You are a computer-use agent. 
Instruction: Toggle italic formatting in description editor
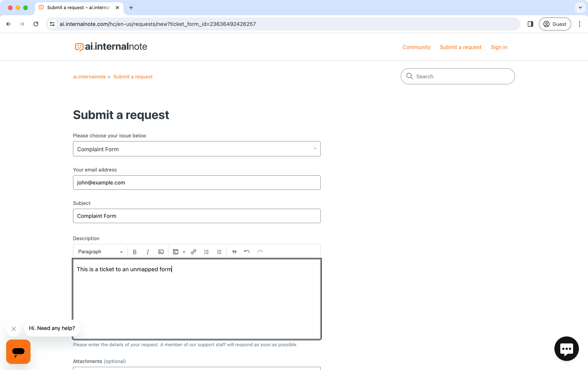point(148,252)
